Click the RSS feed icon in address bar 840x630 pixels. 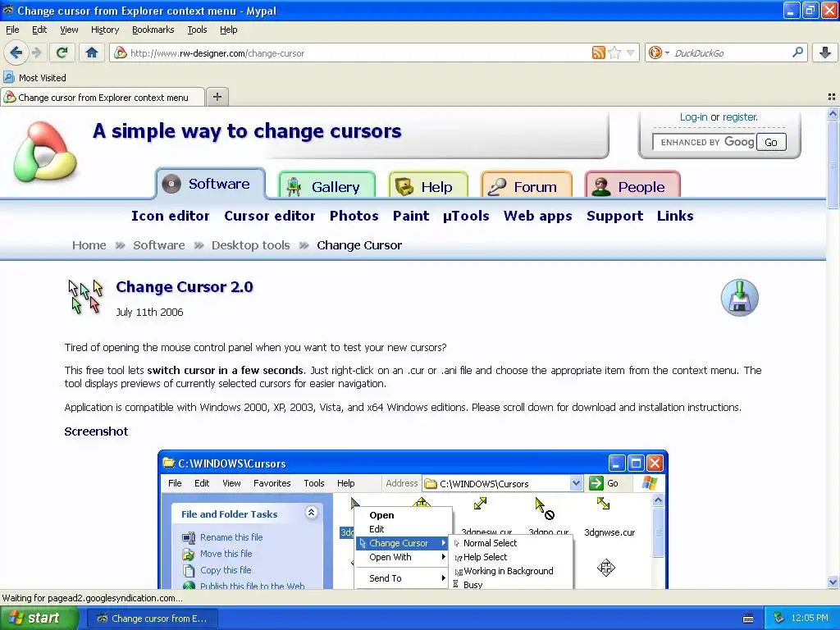[x=598, y=52]
